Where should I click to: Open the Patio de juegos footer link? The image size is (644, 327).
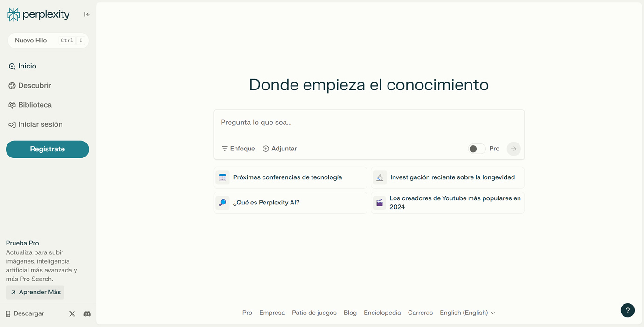314,313
